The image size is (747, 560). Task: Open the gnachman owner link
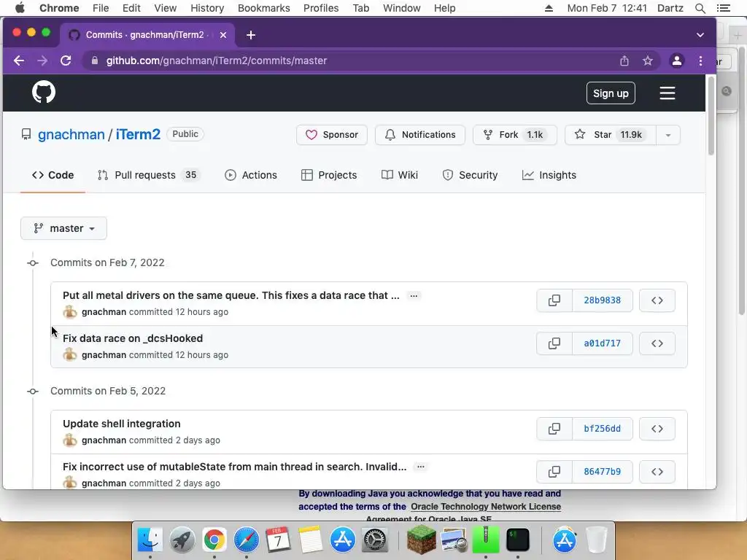[71, 134]
